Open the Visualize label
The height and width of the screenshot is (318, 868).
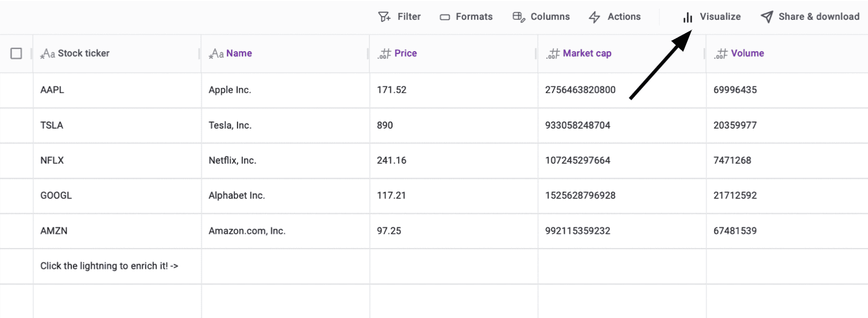720,17
